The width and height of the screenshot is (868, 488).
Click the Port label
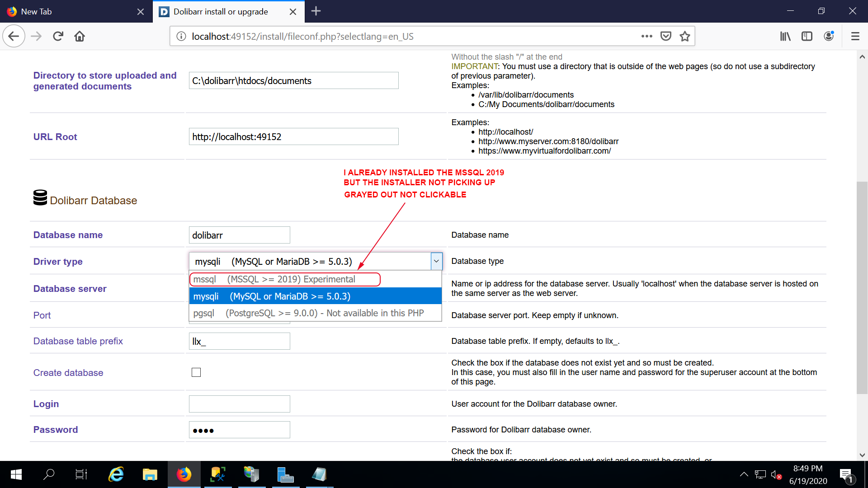42,315
